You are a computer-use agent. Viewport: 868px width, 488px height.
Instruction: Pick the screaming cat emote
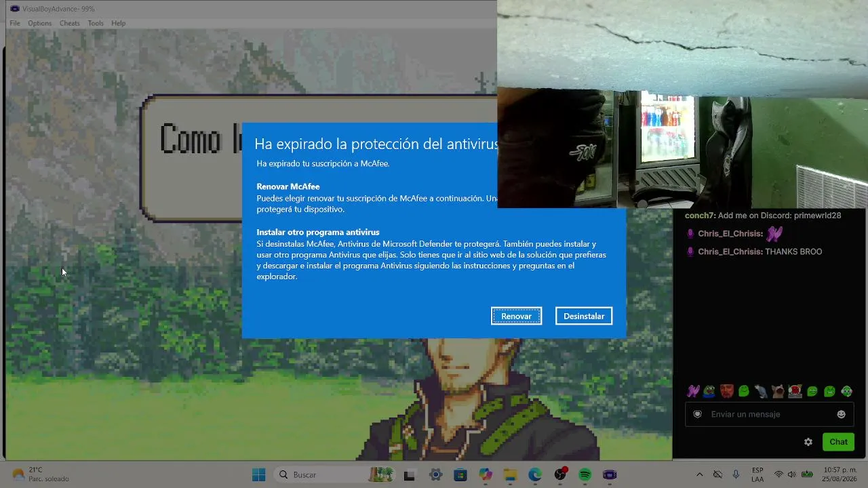778,391
